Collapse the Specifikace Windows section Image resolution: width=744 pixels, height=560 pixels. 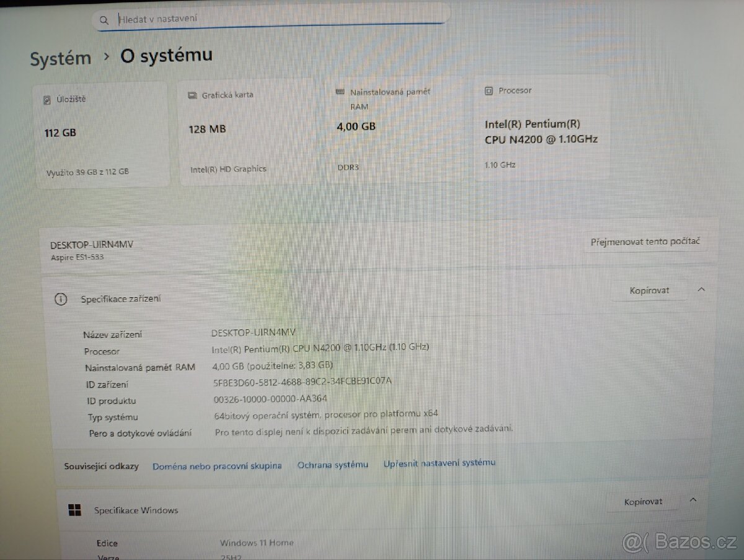pyautogui.click(x=693, y=500)
